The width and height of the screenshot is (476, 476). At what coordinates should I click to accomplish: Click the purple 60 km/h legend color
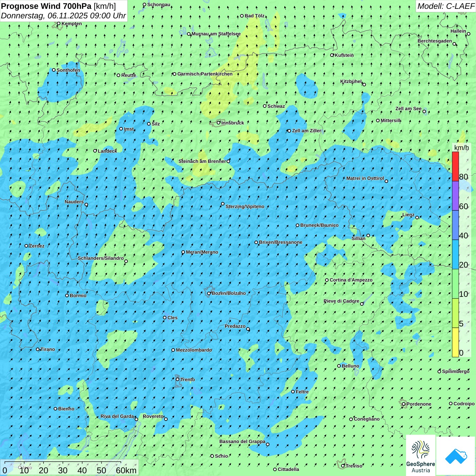(x=455, y=196)
